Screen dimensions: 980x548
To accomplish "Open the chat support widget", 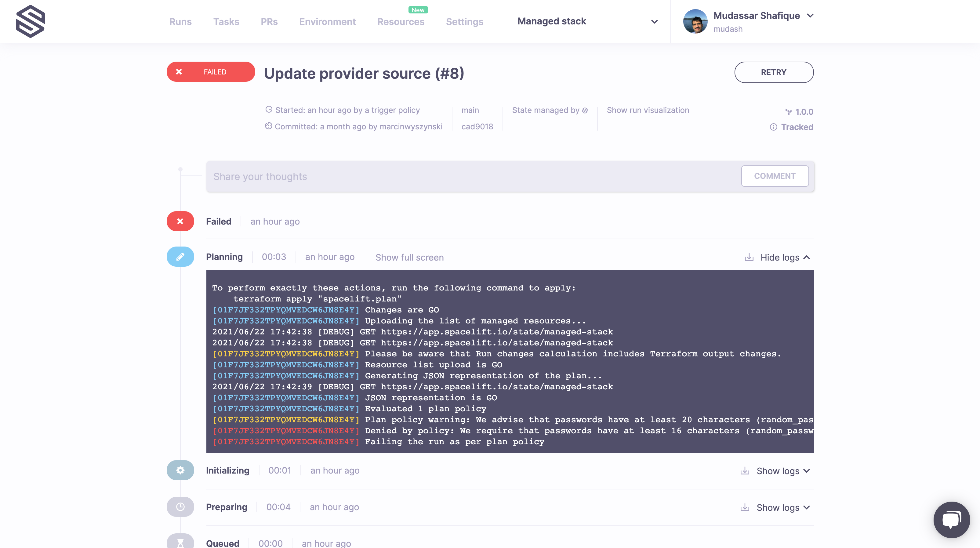I will 952,520.
